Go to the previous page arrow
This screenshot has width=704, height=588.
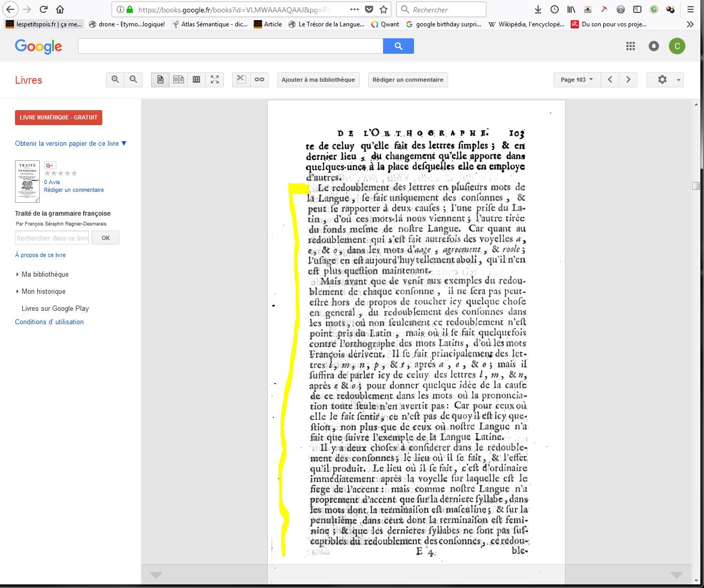pos(610,80)
